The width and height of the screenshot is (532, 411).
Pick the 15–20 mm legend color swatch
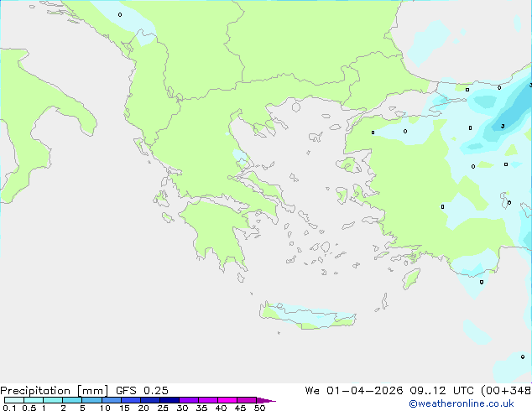(x=131, y=400)
